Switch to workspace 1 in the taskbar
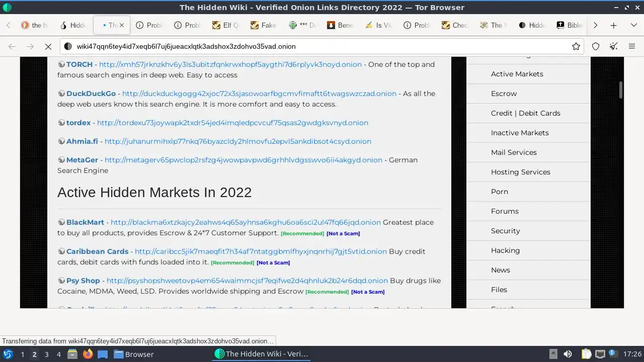Screen dimensions: 644x362 coord(22,354)
